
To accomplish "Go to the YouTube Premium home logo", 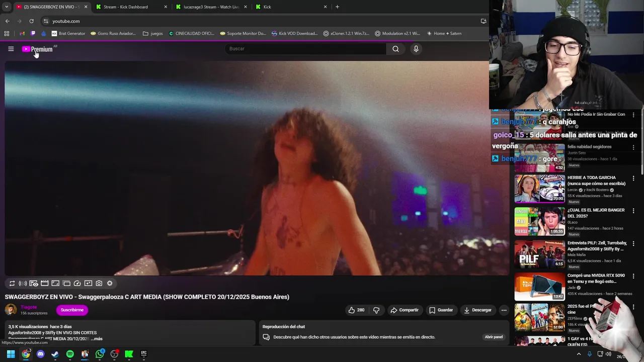I will click(37, 49).
